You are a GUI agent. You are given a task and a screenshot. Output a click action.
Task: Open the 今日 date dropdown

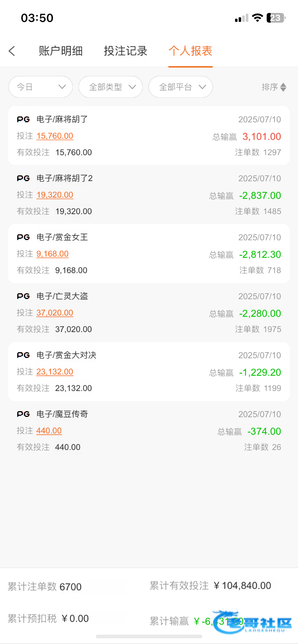40,87
